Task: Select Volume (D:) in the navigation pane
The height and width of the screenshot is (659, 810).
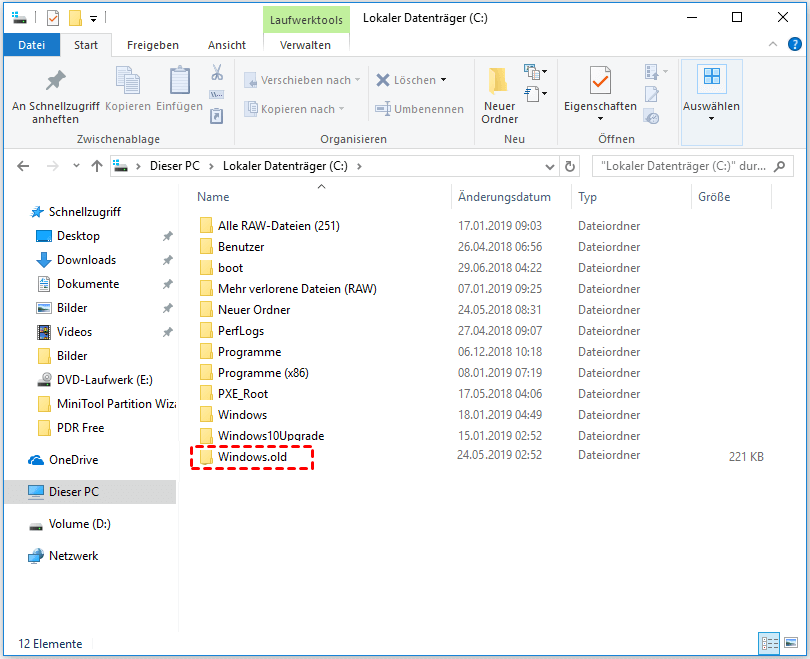Action: click(x=80, y=524)
